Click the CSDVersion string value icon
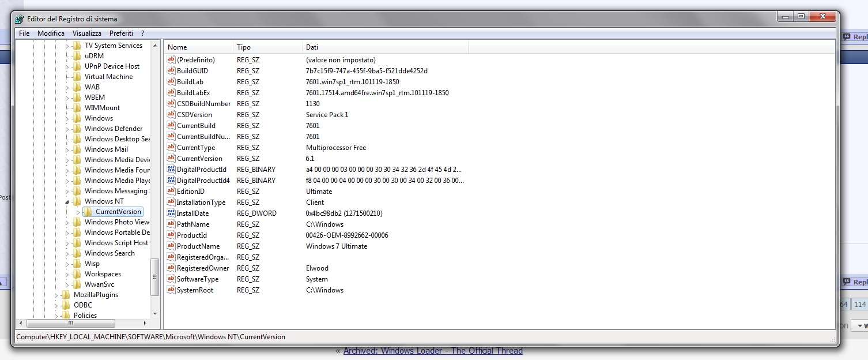 point(171,114)
